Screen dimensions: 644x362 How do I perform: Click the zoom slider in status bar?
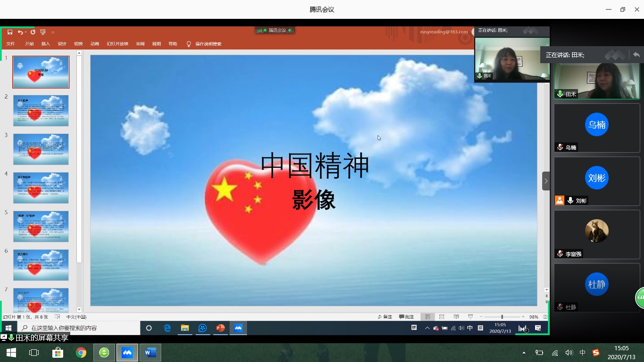point(502,317)
